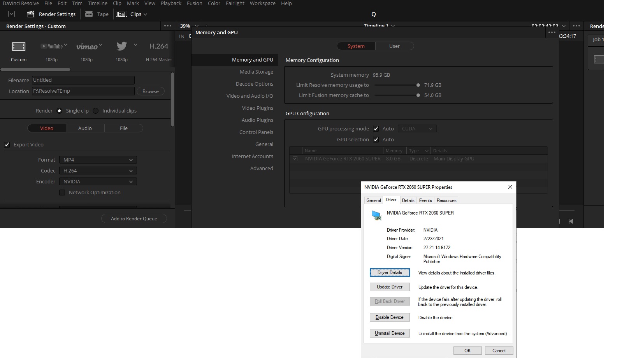Viewport: 622px width, 364px height.
Task: Click the go-to-first-frame playback icon
Action: click(571, 221)
